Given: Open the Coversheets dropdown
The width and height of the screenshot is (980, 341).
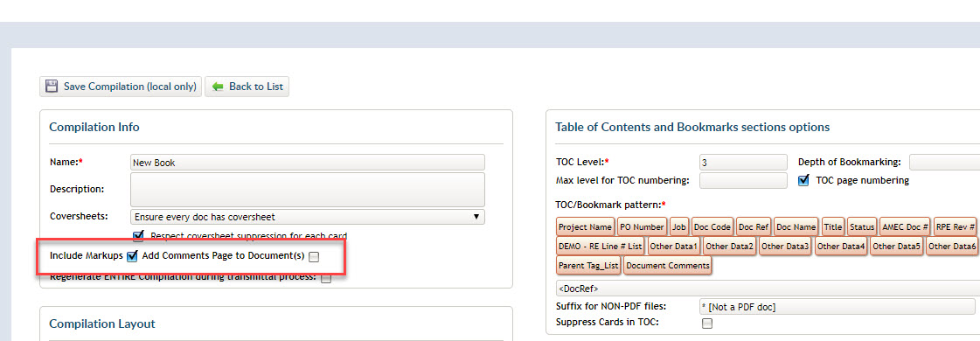Looking at the screenshot, I should (x=308, y=217).
